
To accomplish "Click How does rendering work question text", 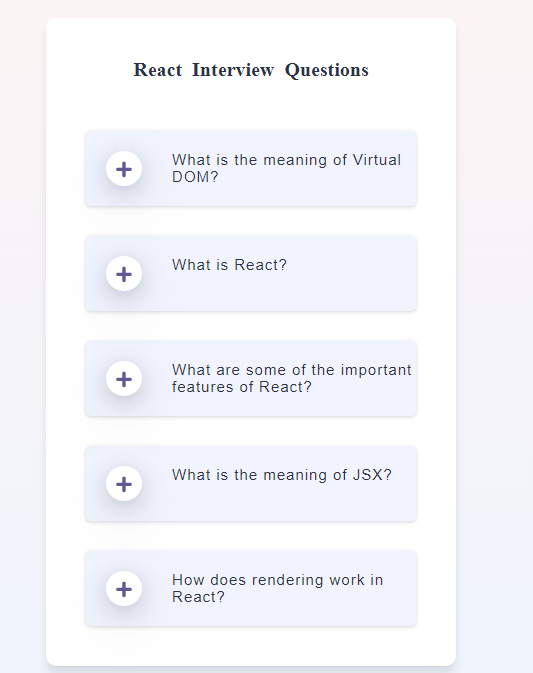I will tap(277, 588).
